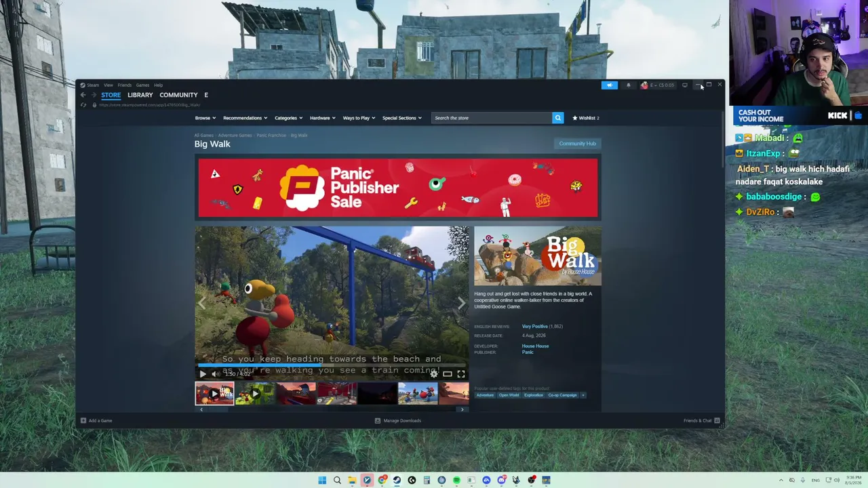868x488 pixels.
Task: Open the Panic publisher link
Action: (x=528, y=352)
